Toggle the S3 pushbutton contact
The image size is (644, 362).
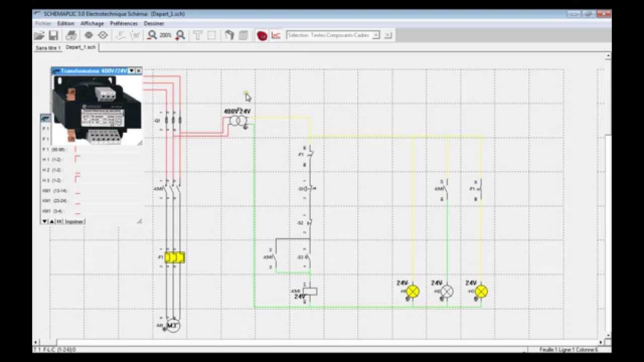pos(308,257)
